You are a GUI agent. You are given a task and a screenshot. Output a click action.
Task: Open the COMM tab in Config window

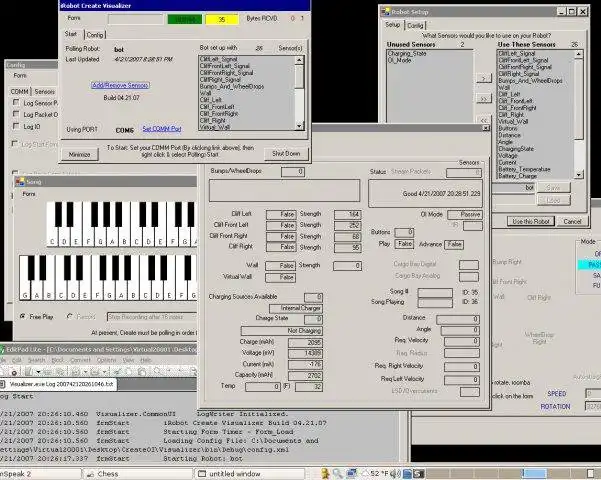tap(19, 91)
